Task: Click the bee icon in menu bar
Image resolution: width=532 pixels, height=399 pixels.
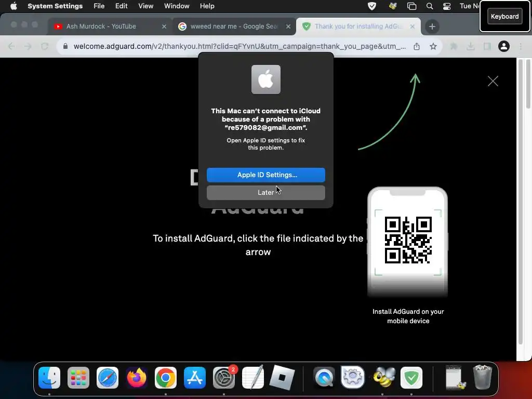Action: [x=393, y=6]
